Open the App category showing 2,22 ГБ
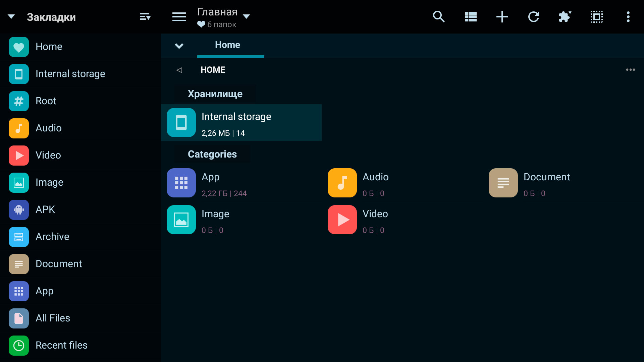The width and height of the screenshot is (644, 362). [241, 183]
